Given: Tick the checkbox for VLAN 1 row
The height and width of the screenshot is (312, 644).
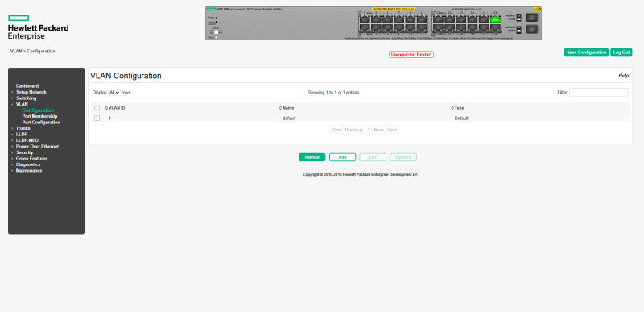Looking at the screenshot, I should 97,118.
